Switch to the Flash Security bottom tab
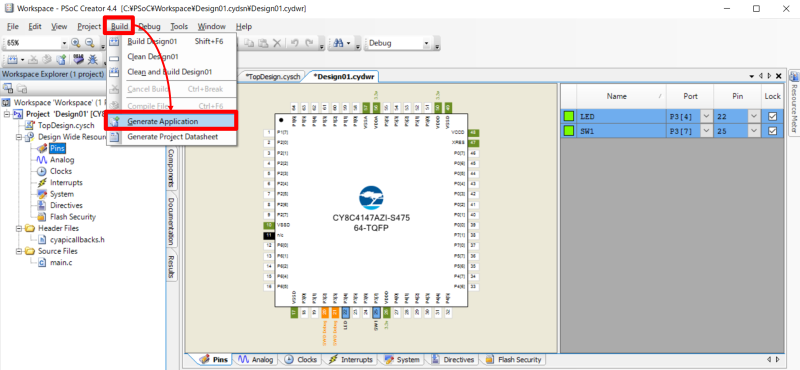 pyautogui.click(x=514, y=360)
